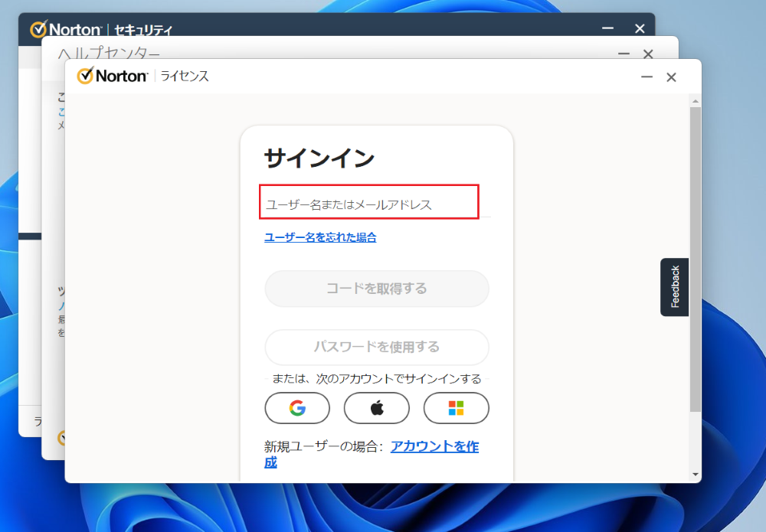Close the Norton ライセンス window
The height and width of the screenshot is (532, 766).
671,77
